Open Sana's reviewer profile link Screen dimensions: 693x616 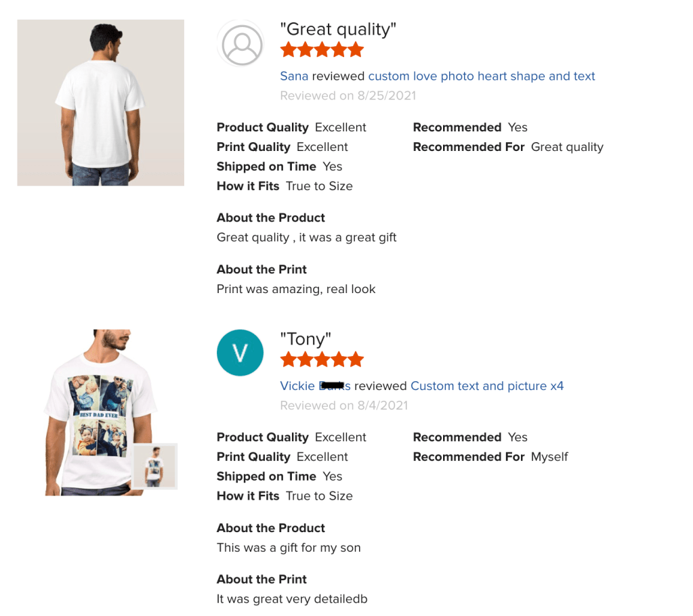click(x=294, y=76)
